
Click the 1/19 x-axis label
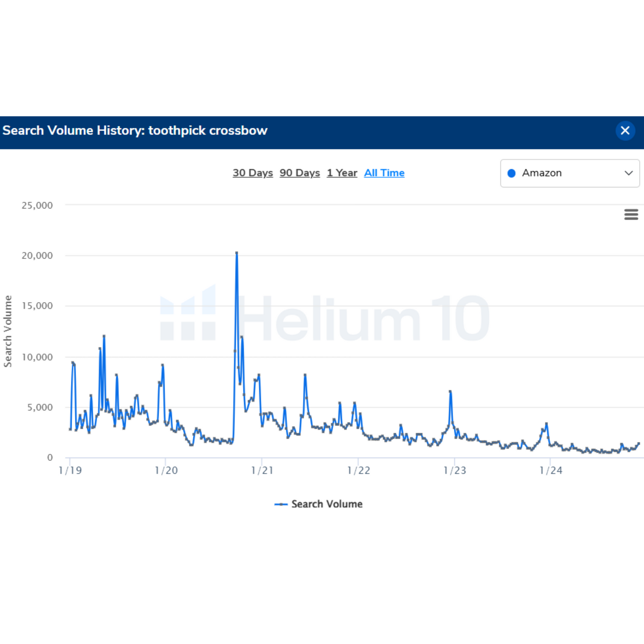coord(70,471)
